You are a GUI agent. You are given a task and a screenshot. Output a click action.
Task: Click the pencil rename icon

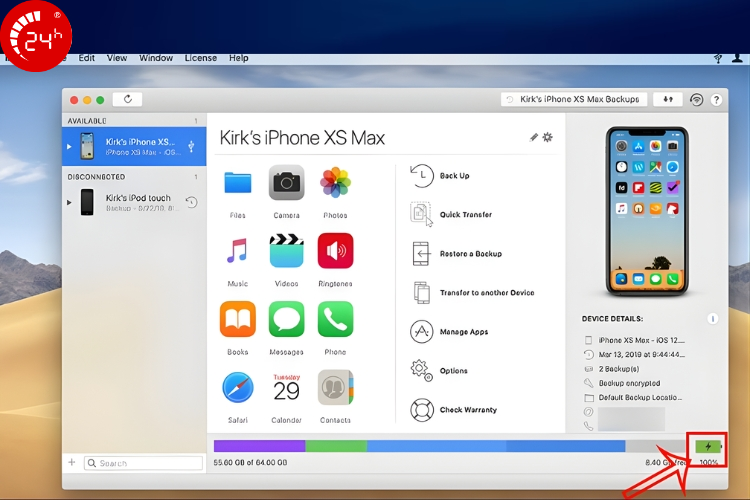pos(534,137)
